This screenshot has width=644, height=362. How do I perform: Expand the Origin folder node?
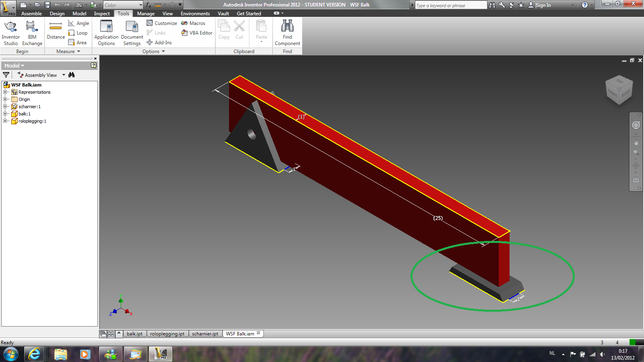click(5, 99)
